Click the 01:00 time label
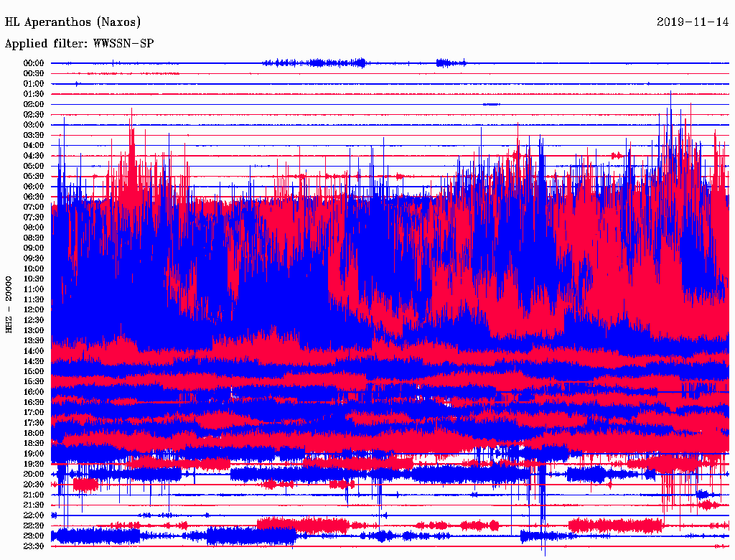Viewport: 735px width, 560px height. pos(34,84)
